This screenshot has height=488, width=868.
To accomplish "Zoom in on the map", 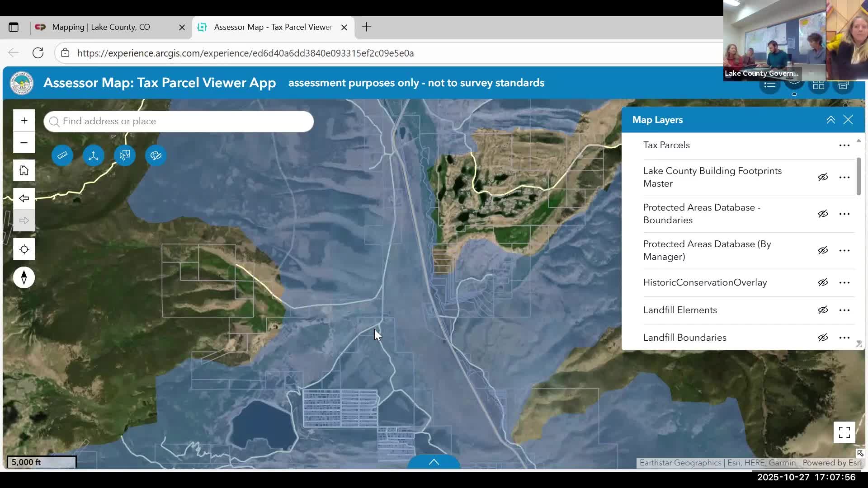I will tap(24, 121).
